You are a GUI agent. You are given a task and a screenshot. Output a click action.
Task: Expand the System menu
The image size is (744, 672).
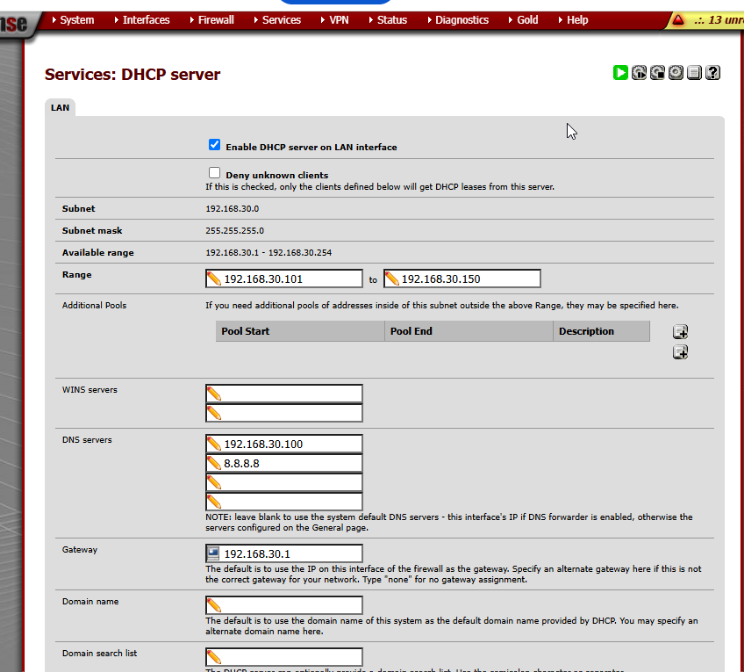tap(76, 20)
